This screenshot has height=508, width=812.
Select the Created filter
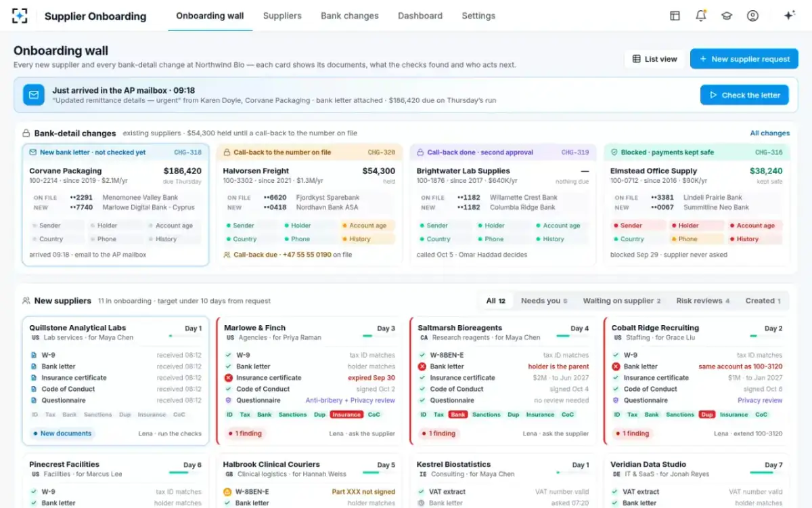pos(763,301)
